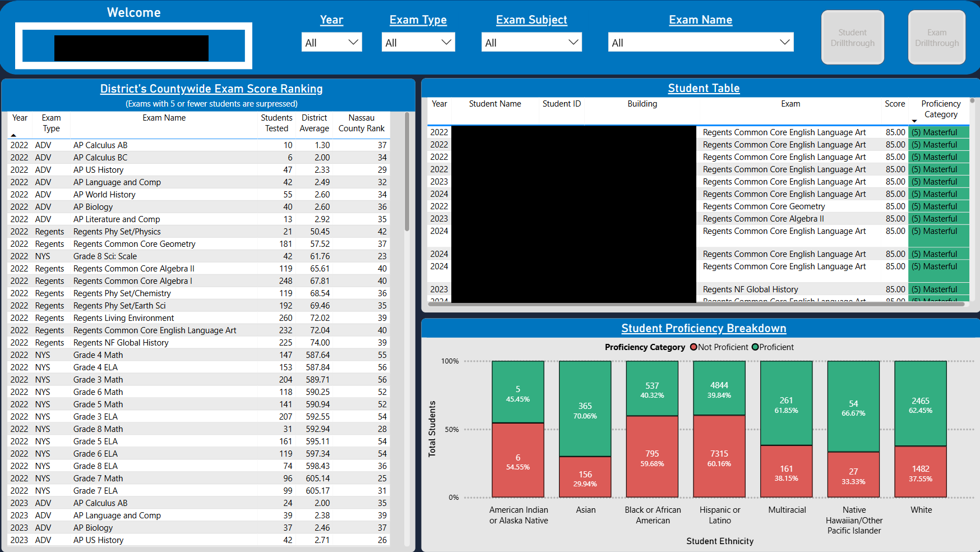Image resolution: width=980 pixels, height=552 pixels.
Task: Click the Not Proficient red legend marker
Action: (x=694, y=347)
